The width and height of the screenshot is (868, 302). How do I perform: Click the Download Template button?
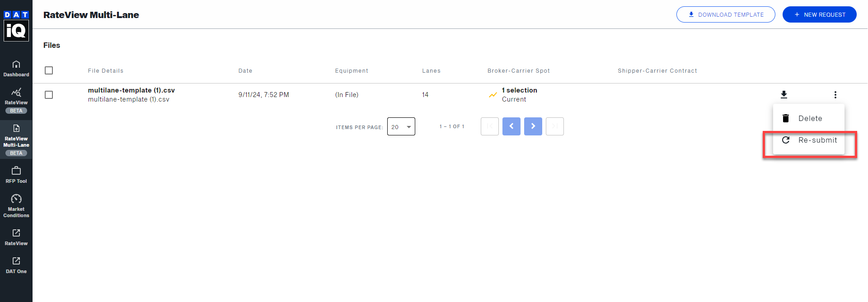tap(726, 14)
